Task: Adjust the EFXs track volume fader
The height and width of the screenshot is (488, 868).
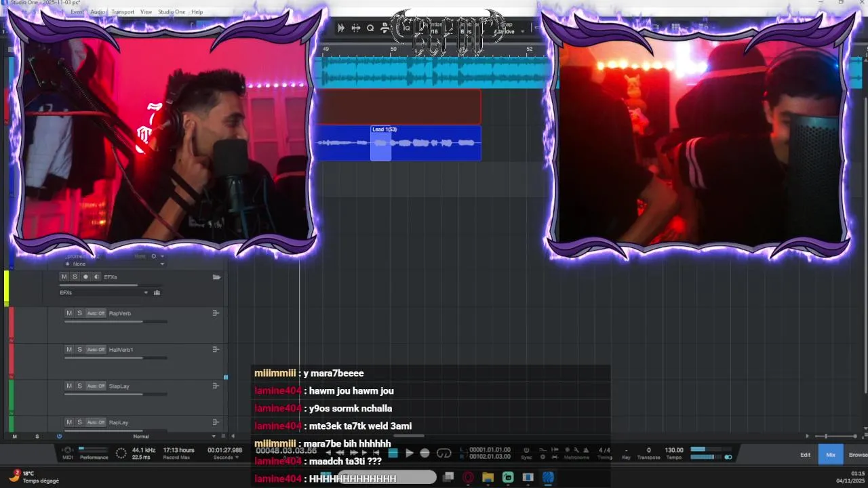Action: [111, 285]
